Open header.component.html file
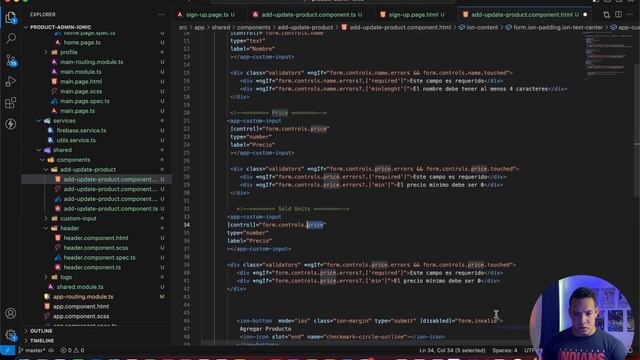Screen dimensions: 640x360 [x=96, y=238]
